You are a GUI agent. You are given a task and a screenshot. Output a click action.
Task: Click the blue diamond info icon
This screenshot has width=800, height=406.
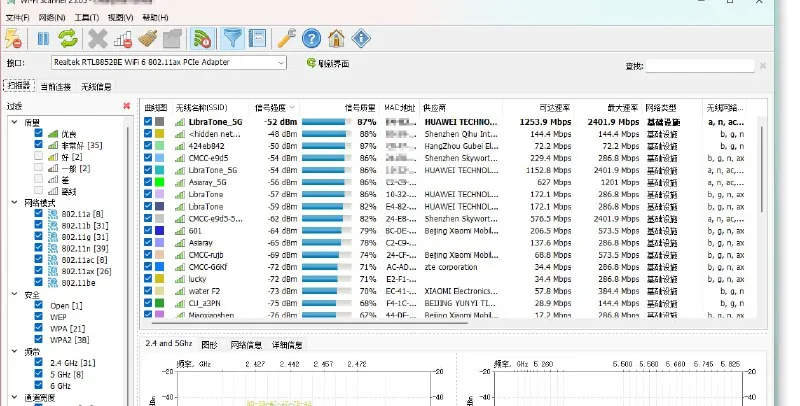tap(361, 39)
